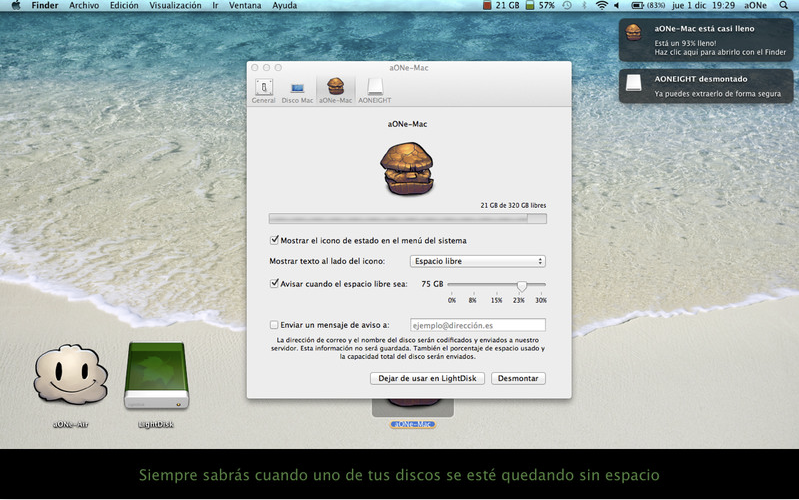Open the General preferences tab

tap(263, 91)
